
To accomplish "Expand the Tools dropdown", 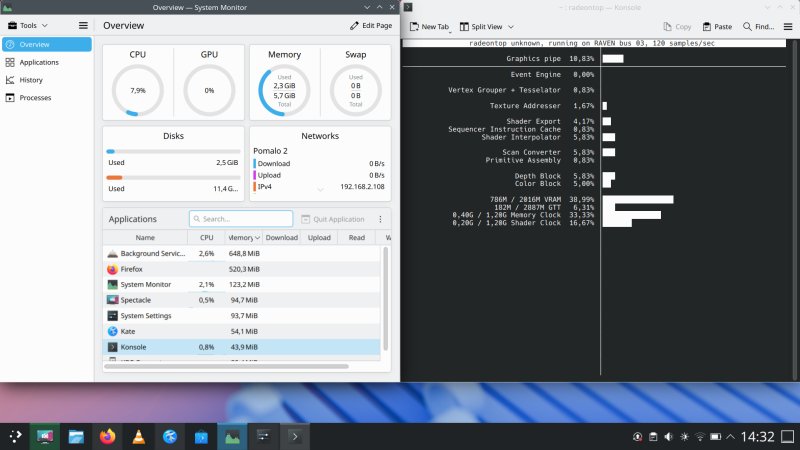I will pos(28,25).
